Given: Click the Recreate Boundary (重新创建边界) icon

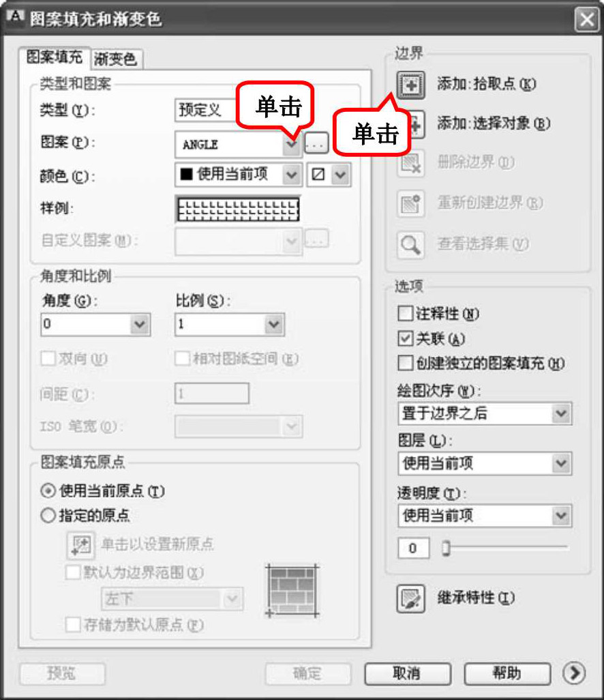Looking at the screenshot, I should click(x=410, y=203).
